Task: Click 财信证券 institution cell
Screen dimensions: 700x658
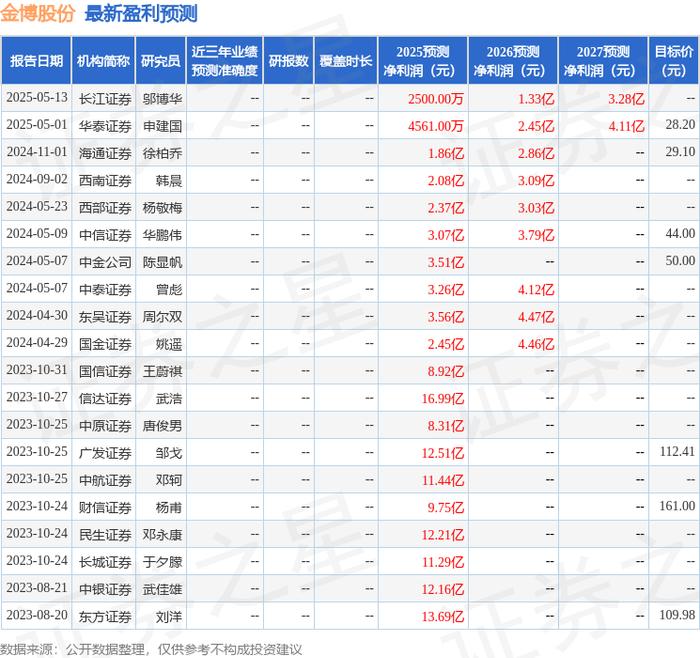Action: (105, 507)
